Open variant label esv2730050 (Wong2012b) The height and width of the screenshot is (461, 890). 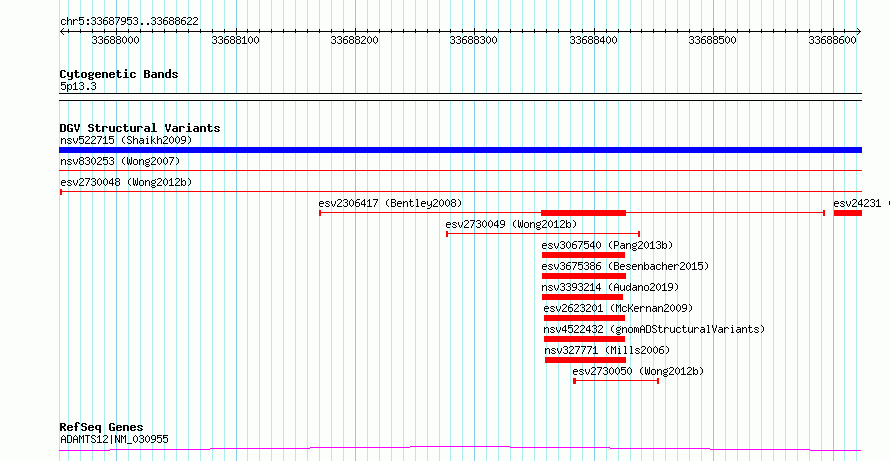[638, 371]
